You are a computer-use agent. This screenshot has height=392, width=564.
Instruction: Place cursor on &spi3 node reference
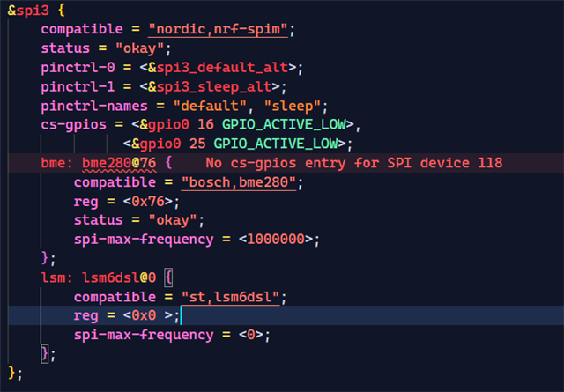[28, 11]
